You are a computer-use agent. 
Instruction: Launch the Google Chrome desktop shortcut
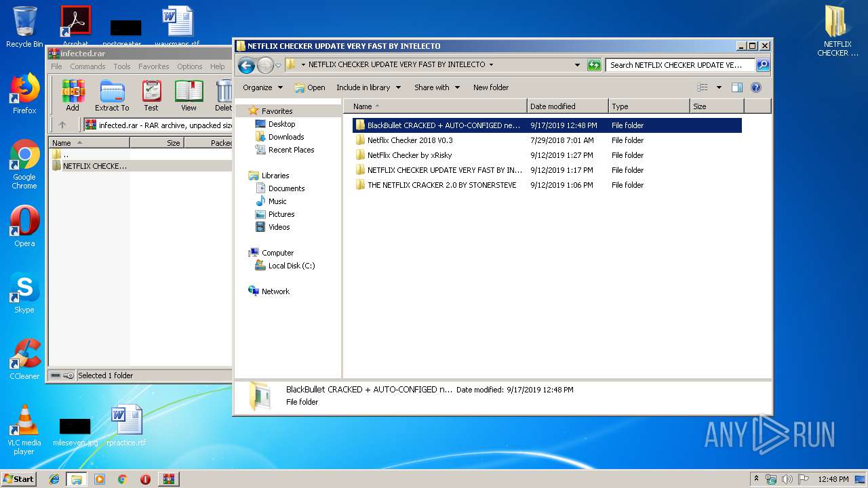point(24,164)
